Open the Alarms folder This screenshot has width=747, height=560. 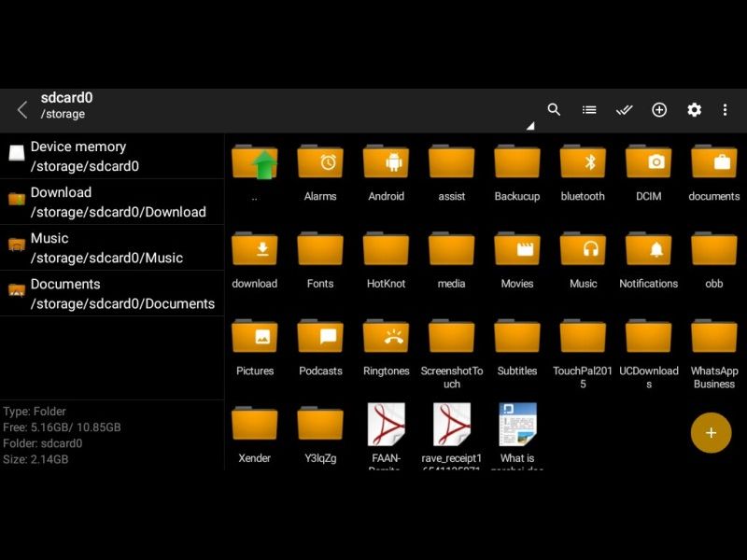click(x=320, y=164)
